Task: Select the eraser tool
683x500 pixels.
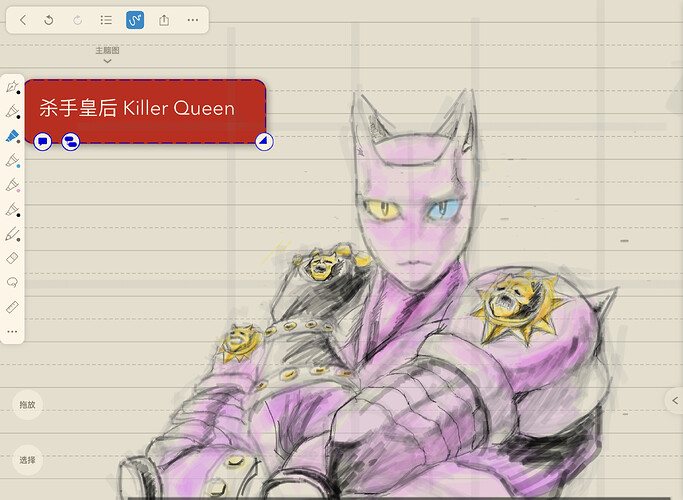Action: [x=12, y=258]
